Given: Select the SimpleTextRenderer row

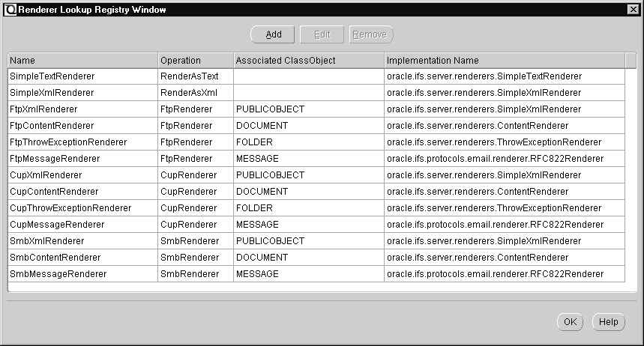Looking at the screenshot, I should (x=316, y=76).
